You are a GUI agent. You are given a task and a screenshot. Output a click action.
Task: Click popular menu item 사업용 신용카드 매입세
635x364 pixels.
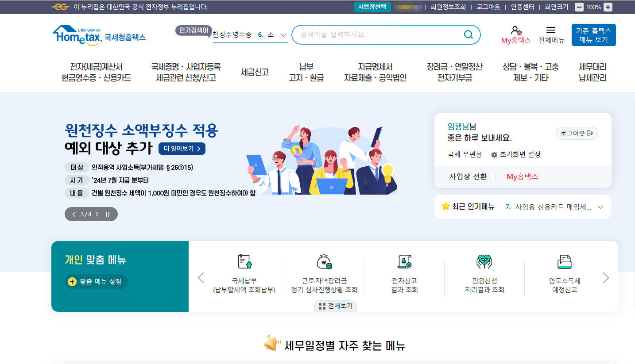[x=553, y=207]
